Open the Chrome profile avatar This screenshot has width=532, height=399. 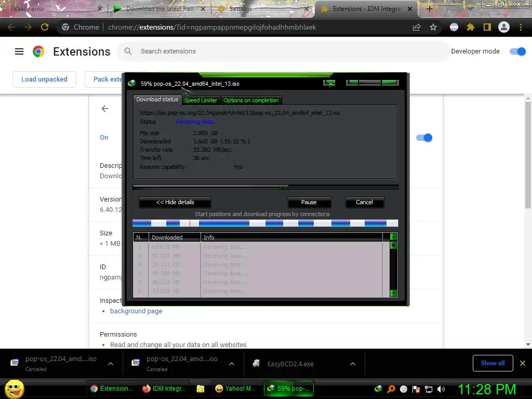pos(504,27)
